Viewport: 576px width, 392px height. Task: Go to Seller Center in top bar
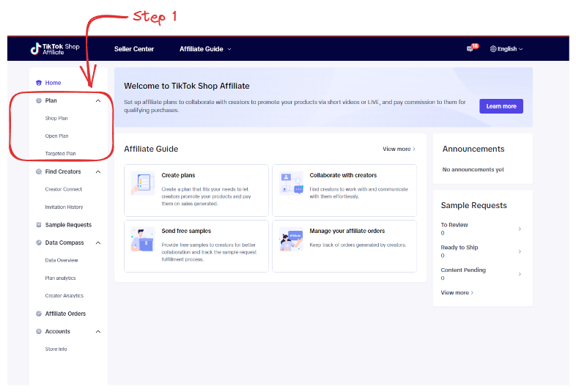click(x=134, y=49)
